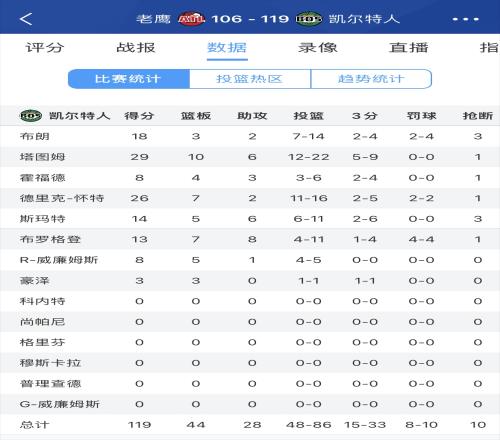Tap 布罗格登's 8 assists value
Screen dimensions: 500x440
(252, 239)
